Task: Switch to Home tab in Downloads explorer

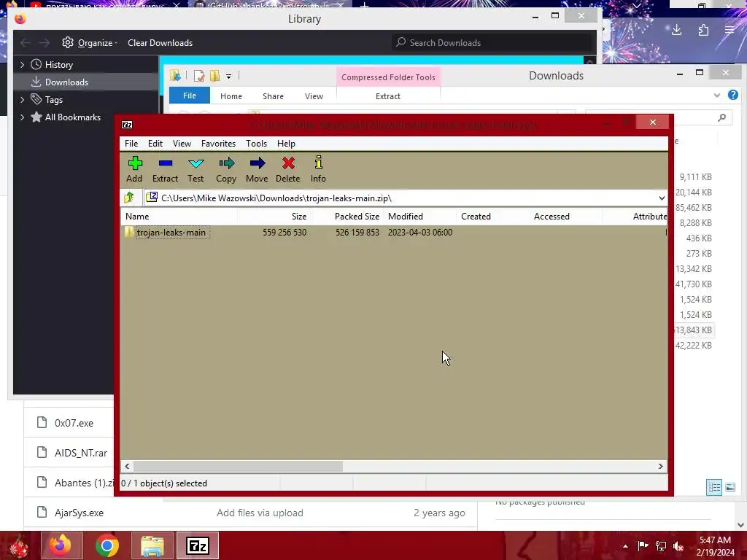Action: coord(231,96)
